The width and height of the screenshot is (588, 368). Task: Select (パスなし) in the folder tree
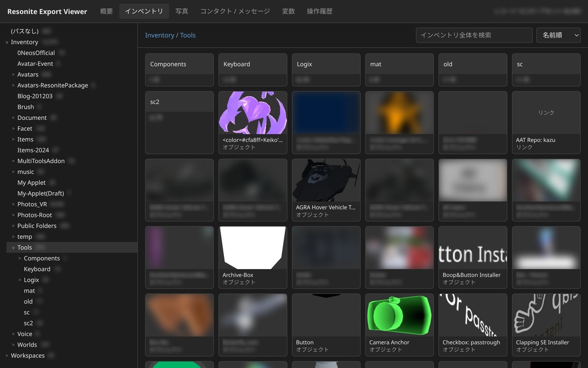25,31
